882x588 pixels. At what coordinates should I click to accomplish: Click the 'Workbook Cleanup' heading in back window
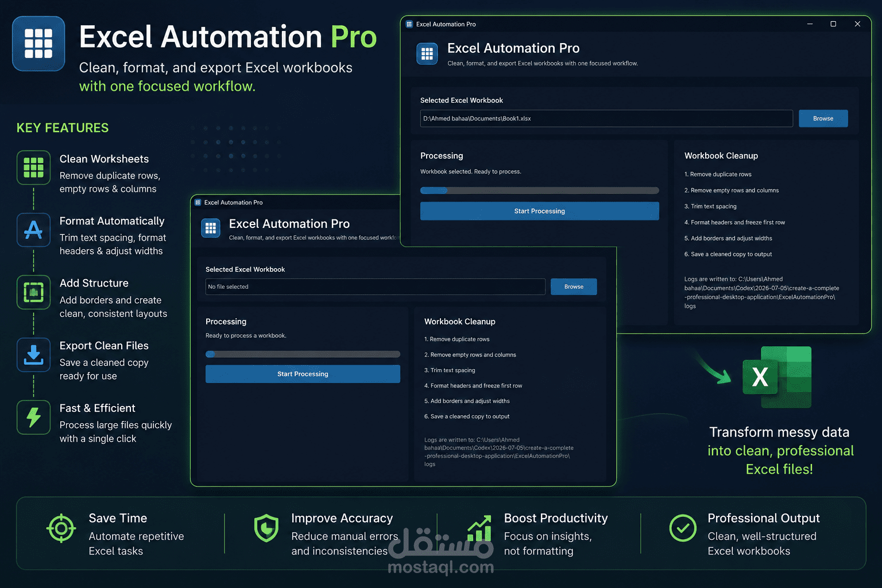[x=721, y=156]
